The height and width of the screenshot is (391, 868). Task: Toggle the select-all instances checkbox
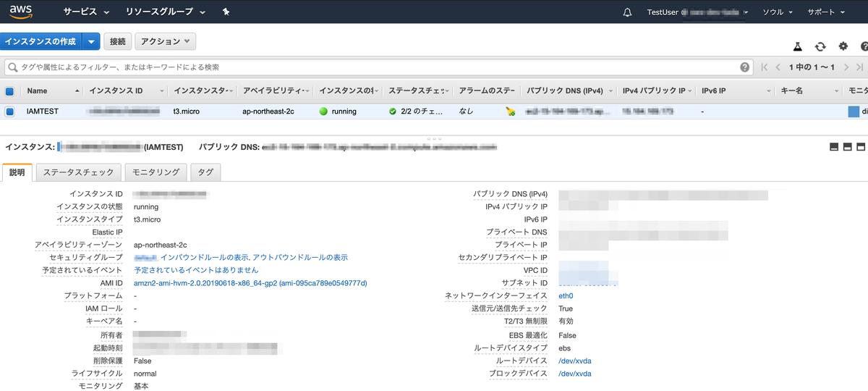[x=9, y=91]
